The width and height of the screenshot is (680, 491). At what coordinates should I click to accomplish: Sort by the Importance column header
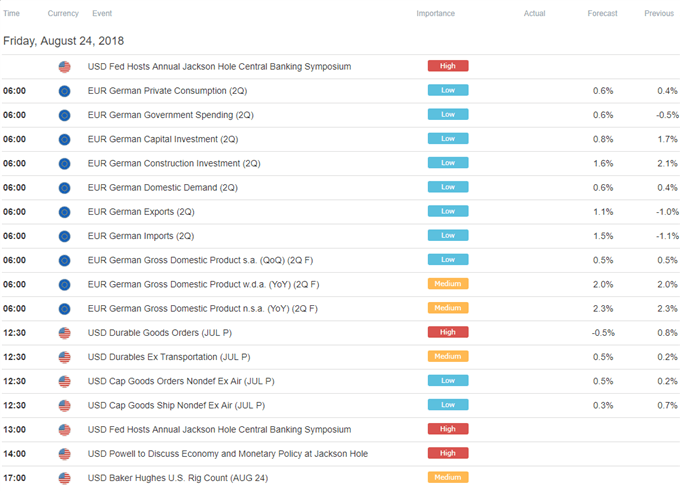[x=435, y=13]
